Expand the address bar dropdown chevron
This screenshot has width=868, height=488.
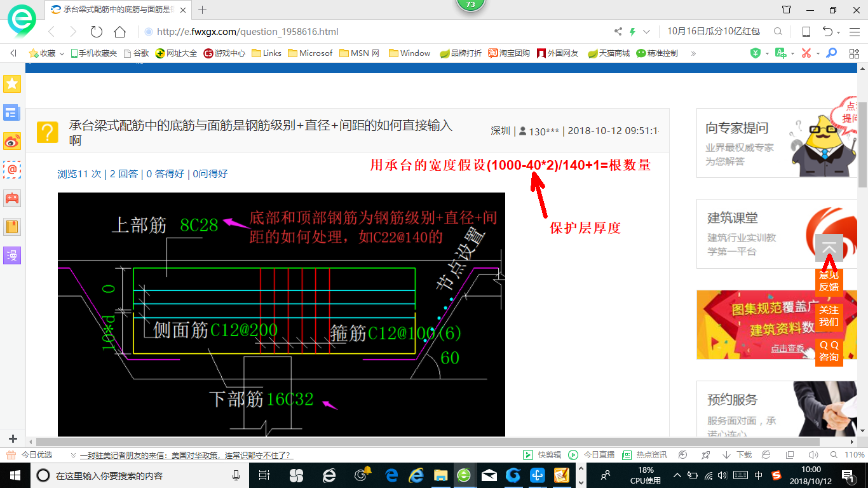click(646, 32)
